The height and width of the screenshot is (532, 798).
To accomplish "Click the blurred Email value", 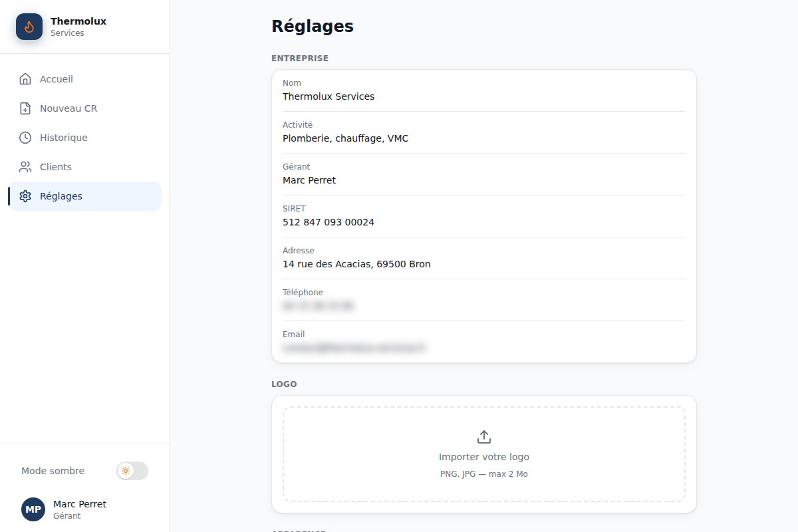I will tap(354, 348).
